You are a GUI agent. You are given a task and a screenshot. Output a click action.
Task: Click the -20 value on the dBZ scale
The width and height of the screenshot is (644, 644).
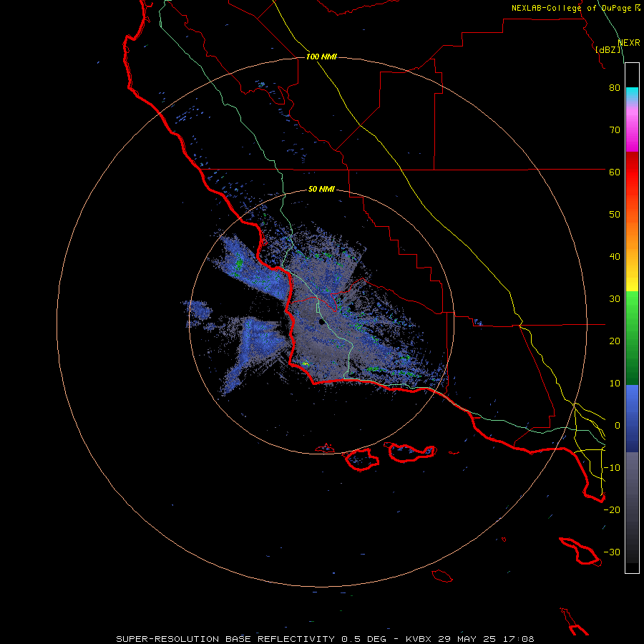(612, 509)
